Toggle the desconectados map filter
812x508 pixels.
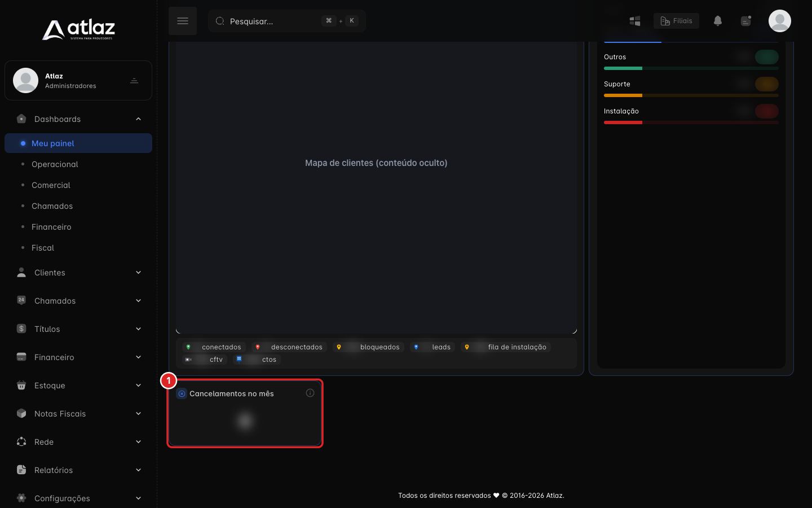coord(289,347)
